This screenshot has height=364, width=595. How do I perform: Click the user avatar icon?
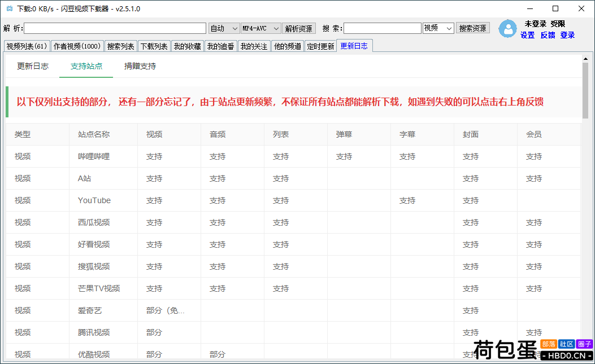point(508,29)
